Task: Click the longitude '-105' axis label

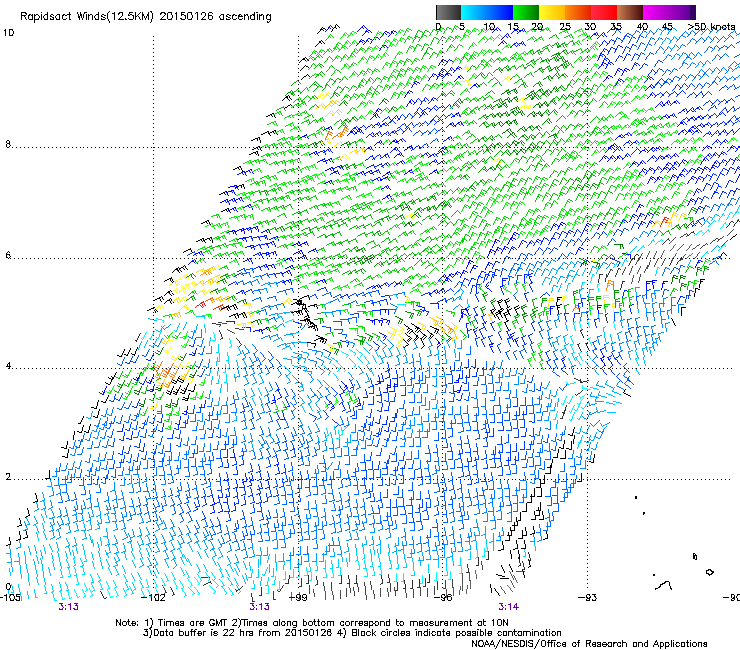Action: [10, 598]
